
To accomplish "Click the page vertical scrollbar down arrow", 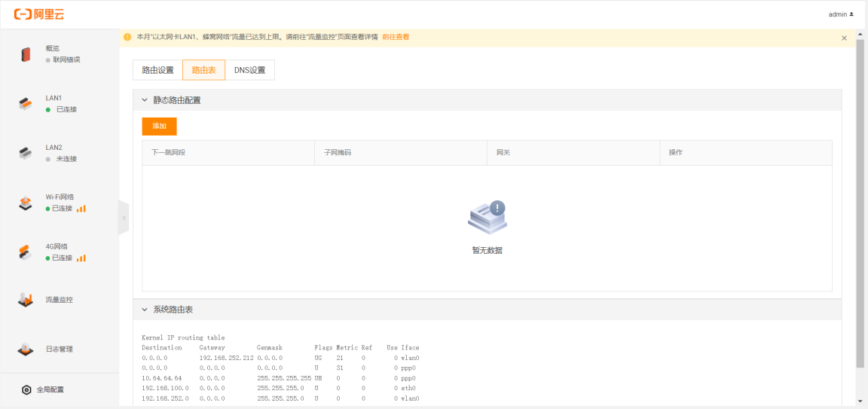I will 860,401.
